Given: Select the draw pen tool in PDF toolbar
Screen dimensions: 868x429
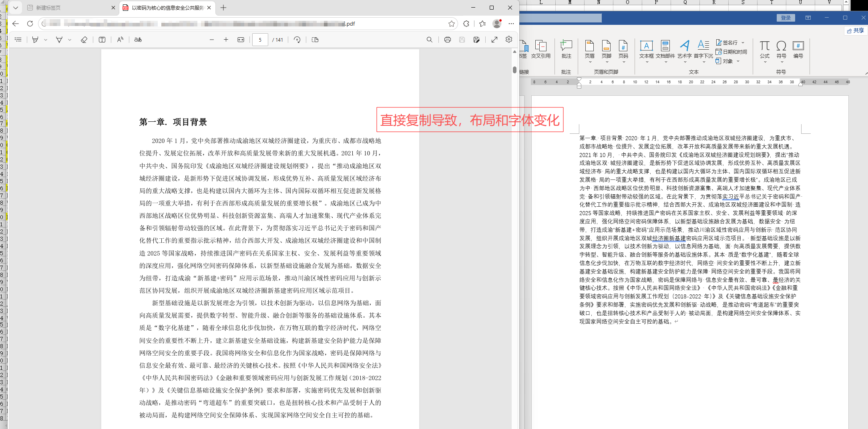Looking at the screenshot, I should 59,40.
